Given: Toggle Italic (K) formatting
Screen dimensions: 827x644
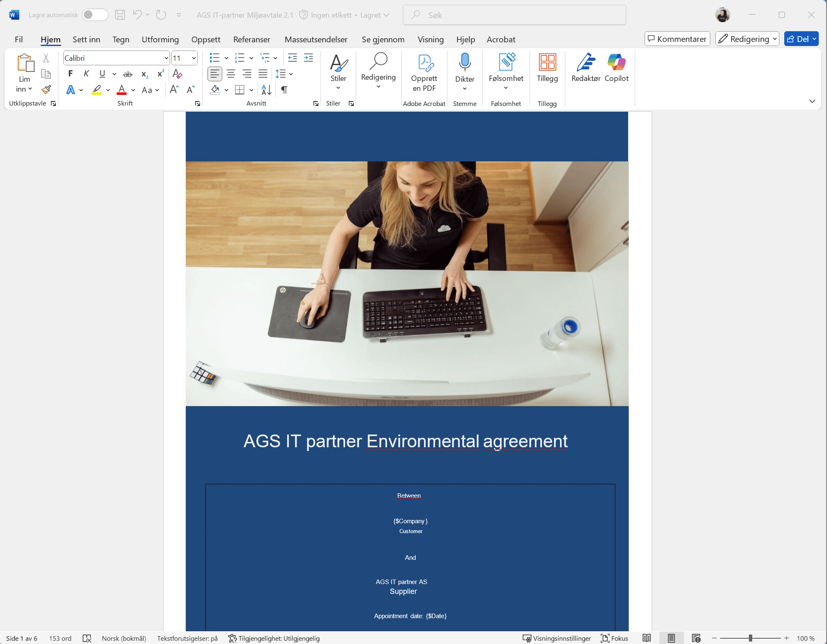Looking at the screenshot, I should point(86,74).
